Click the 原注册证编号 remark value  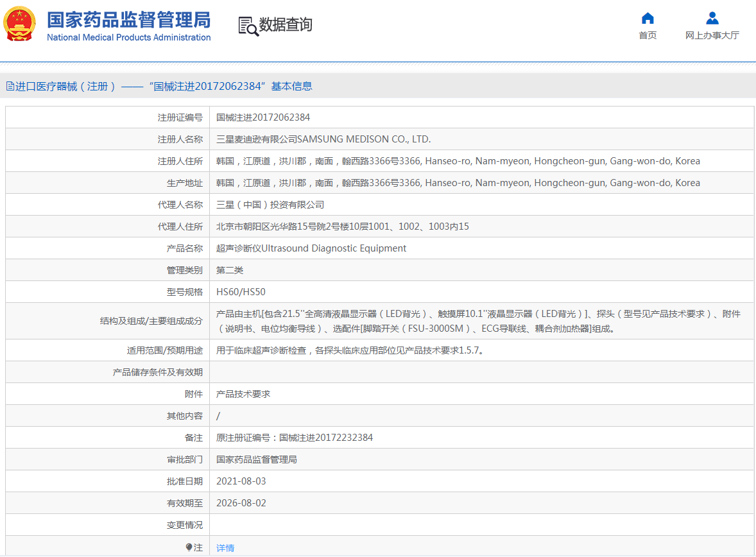point(294,438)
